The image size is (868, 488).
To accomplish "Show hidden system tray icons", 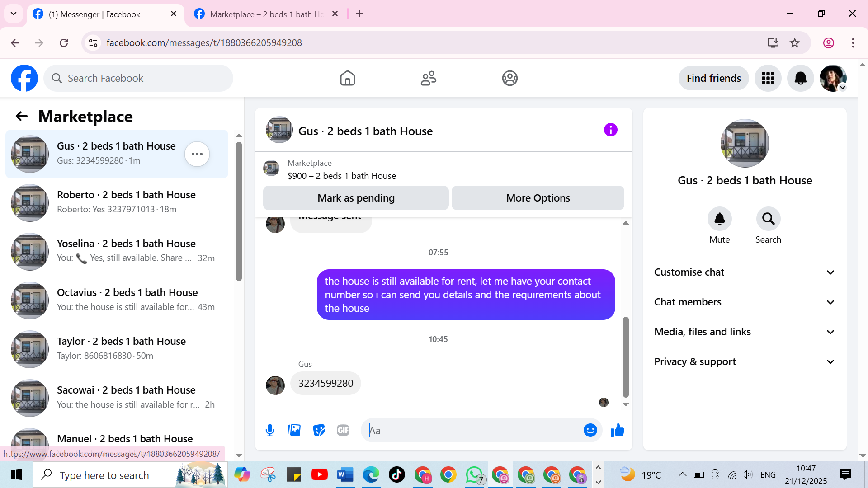I will click(x=682, y=474).
